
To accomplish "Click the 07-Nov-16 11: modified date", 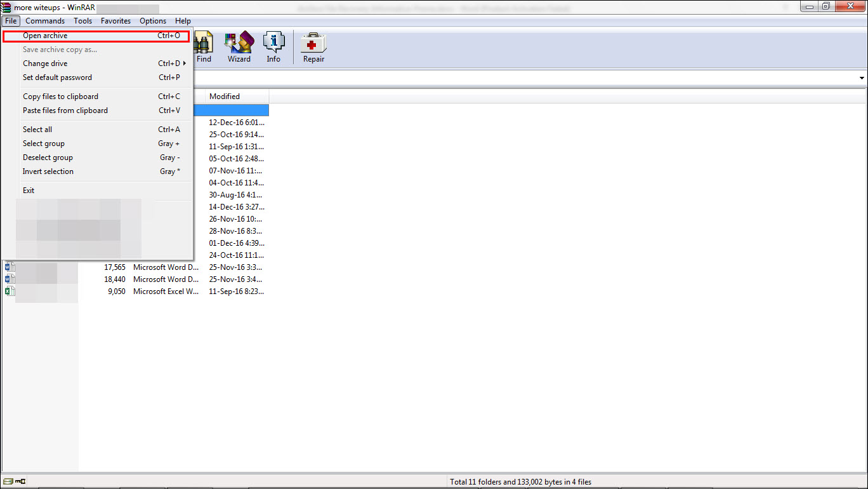I will click(x=237, y=171).
